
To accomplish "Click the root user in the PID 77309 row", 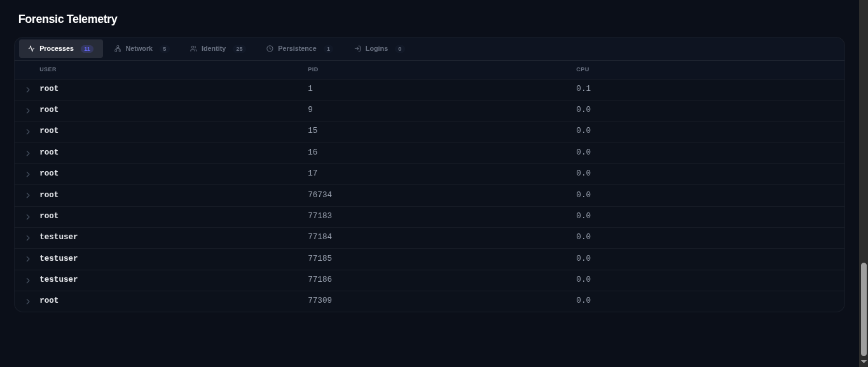I will click(x=49, y=300).
